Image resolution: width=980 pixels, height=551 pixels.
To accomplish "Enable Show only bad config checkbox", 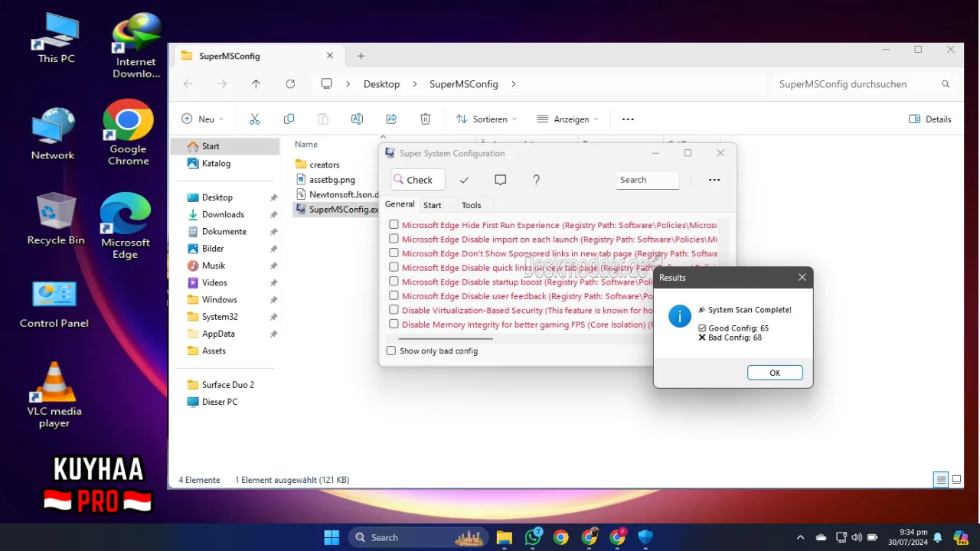I will click(x=391, y=350).
